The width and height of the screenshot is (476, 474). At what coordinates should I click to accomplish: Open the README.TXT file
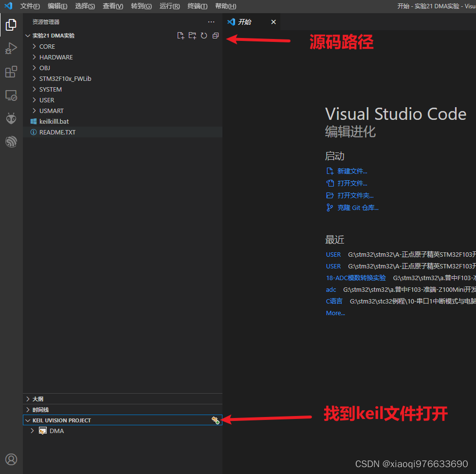point(123,132)
